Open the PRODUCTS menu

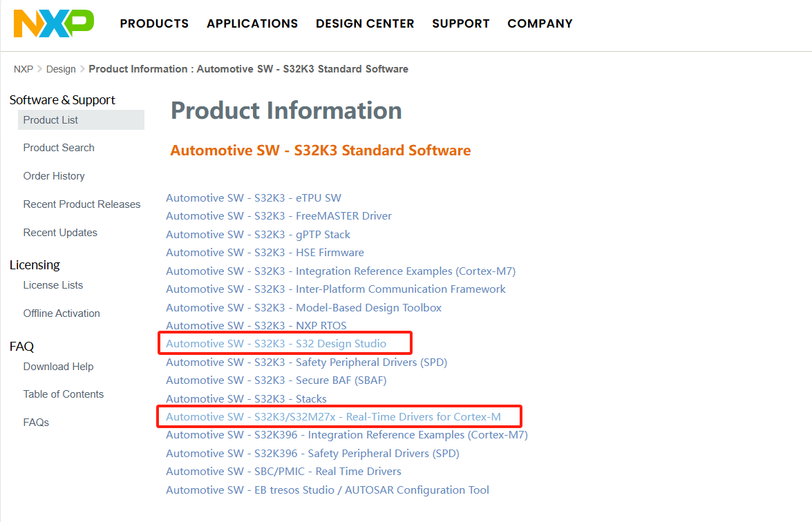pyautogui.click(x=154, y=23)
